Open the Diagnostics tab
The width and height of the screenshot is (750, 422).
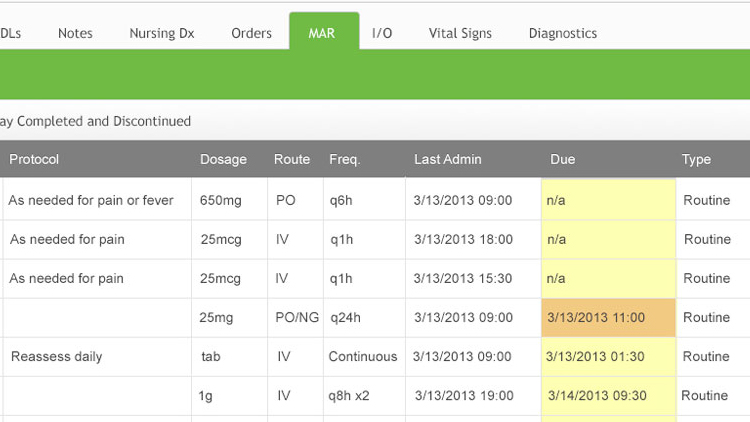click(562, 33)
